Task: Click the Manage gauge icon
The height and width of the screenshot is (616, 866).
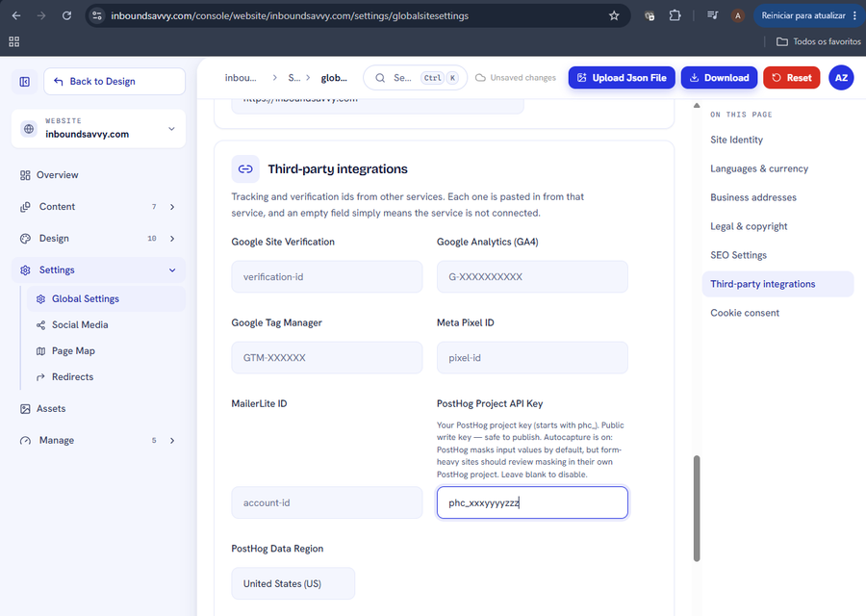Action: (25, 440)
